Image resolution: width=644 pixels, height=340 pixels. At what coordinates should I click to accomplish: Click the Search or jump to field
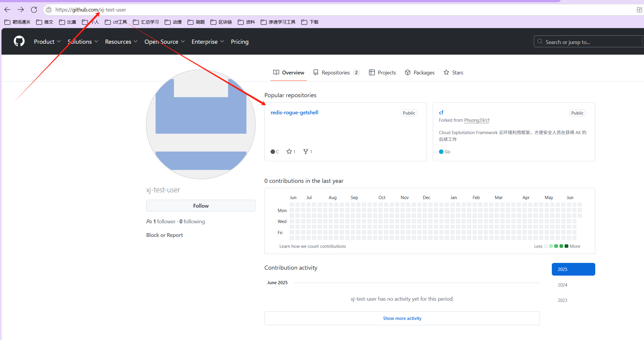[588, 42]
